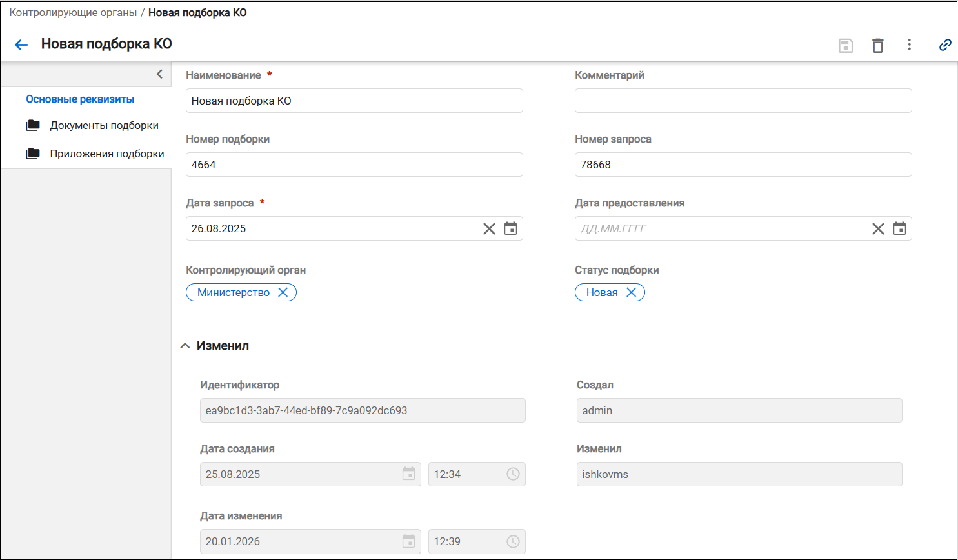Click clock icon for Дата создания time
This screenshot has width=958, height=560.
pos(513,474)
